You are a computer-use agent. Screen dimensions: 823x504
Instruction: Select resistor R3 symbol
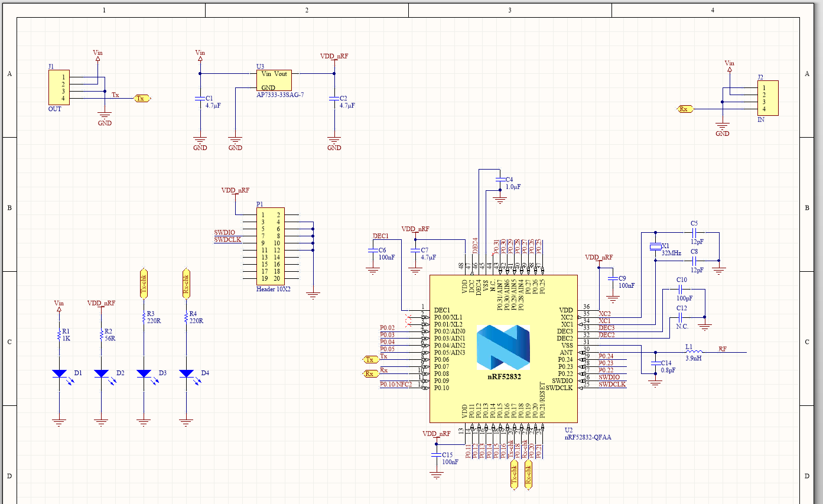pos(144,317)
